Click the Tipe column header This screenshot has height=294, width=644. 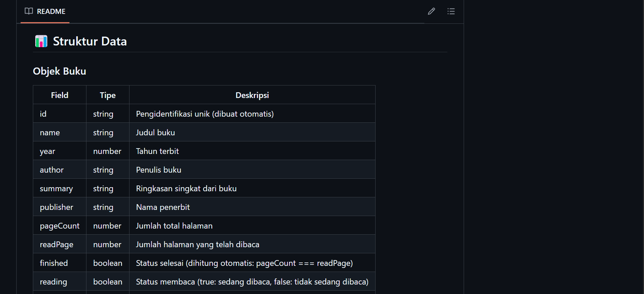coord(107,95)
